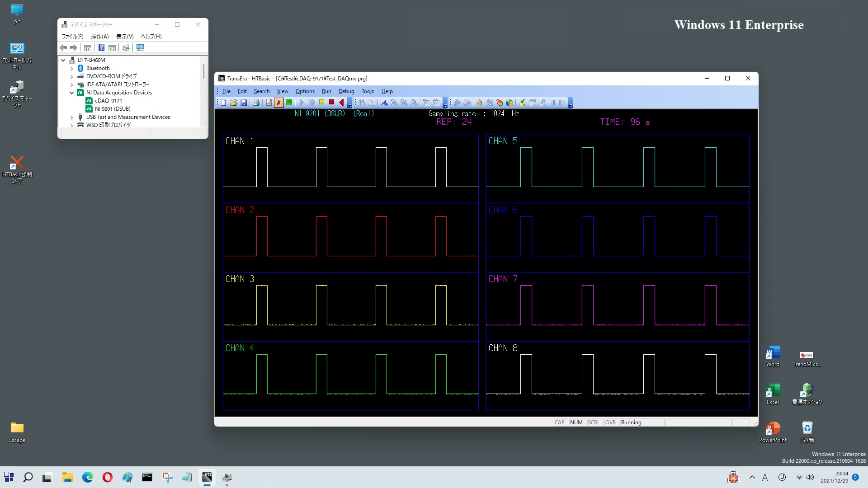Click the wrench debug icon
This screenshot has width=868, height=488.
click(457, 103)
